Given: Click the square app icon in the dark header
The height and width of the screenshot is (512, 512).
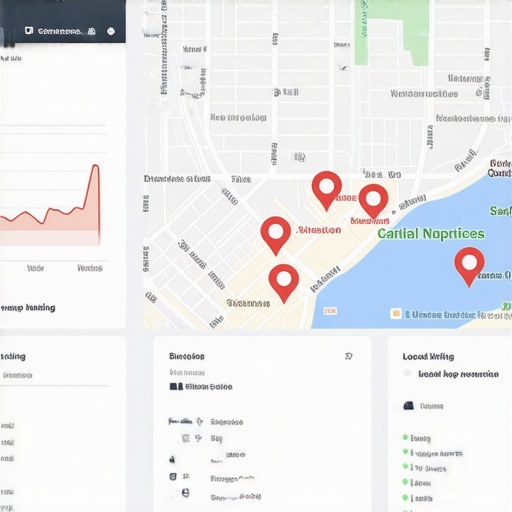Looking at the screenshot, I should [x=29, y=31].
